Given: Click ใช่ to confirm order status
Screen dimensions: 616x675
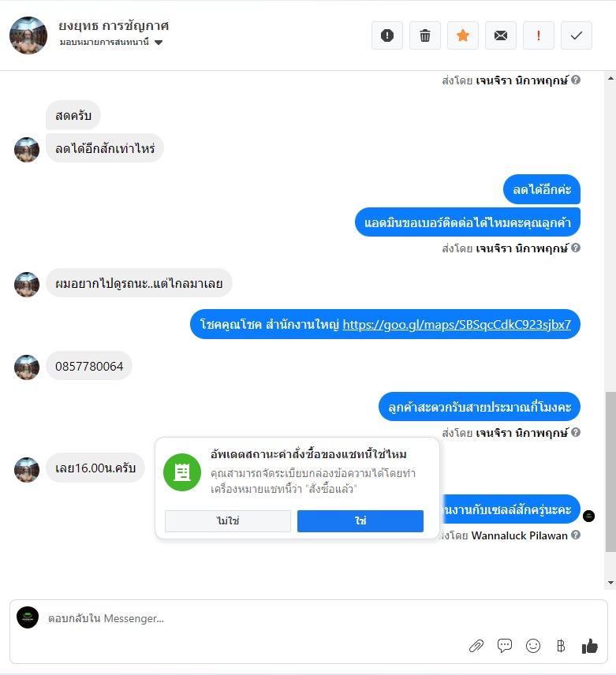Looking at the screenshot, I should coord(360,521).
